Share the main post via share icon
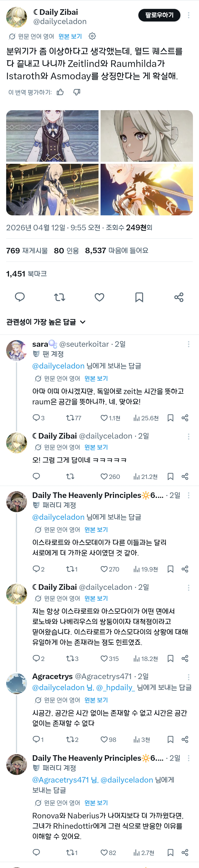Image resolution: width=199 pixels, height=868 pixels. pyautogui.click(x=179, y=297)
